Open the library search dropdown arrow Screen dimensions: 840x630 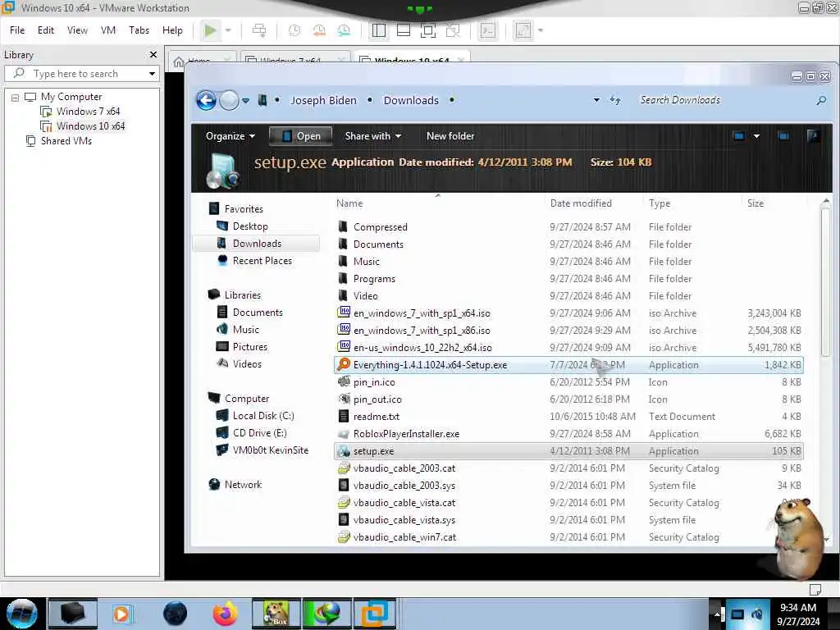(x=152, y=73)
